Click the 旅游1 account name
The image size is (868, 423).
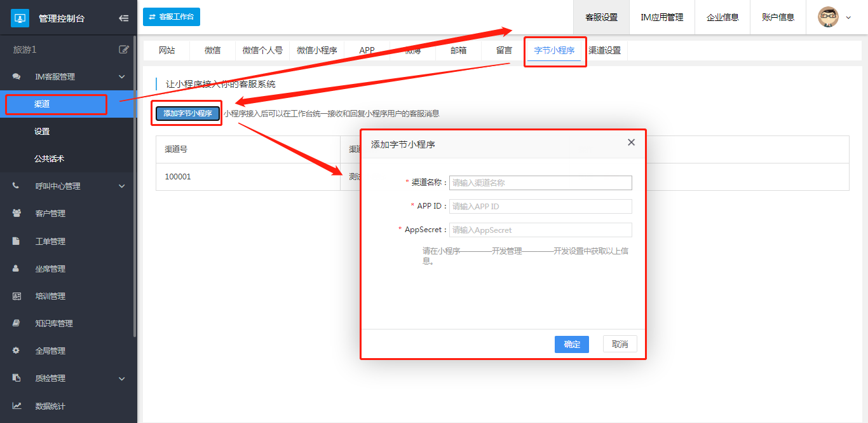[x=25, y=50]
